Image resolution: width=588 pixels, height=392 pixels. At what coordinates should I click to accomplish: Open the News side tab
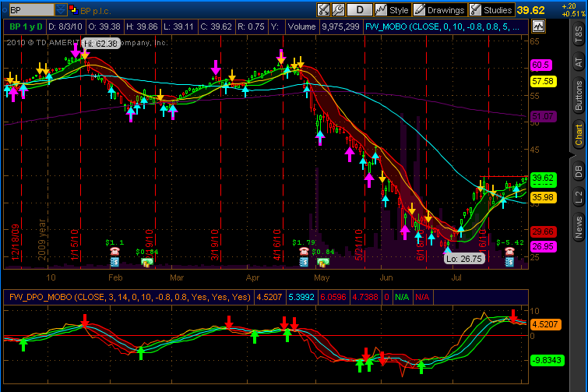[x=579, y=227]
